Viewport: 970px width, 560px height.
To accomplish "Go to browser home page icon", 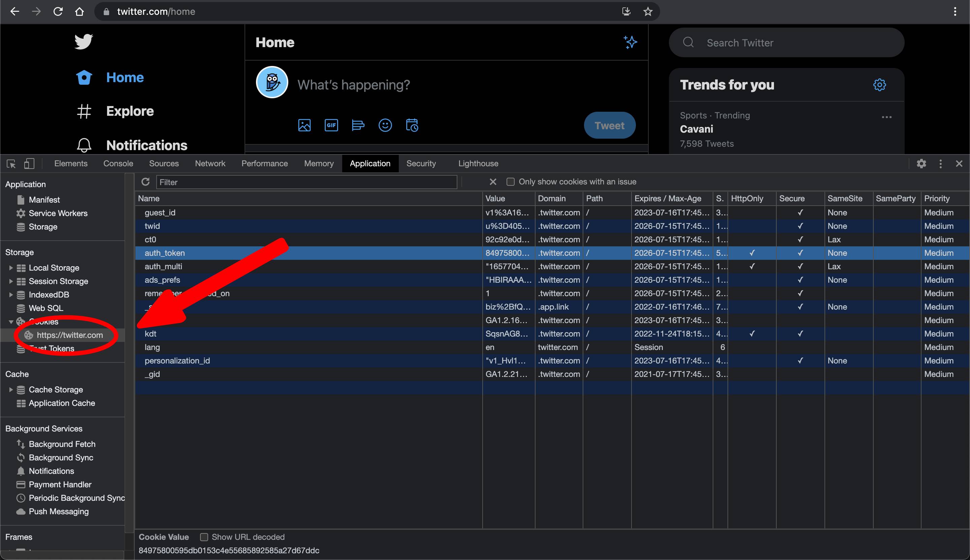I will coord(79,11).
